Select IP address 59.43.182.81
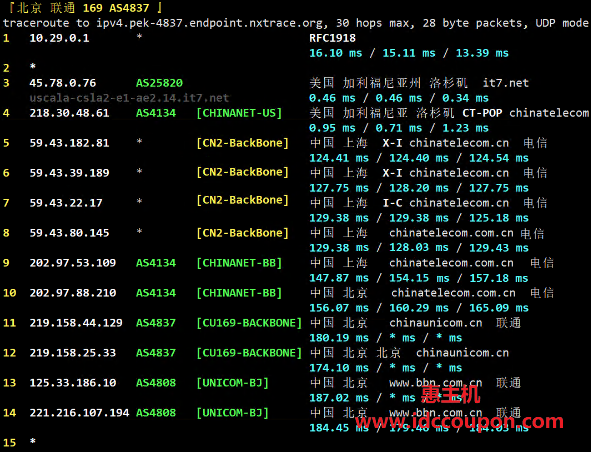This screenshot has height=452, width=591. coord(69,143)
